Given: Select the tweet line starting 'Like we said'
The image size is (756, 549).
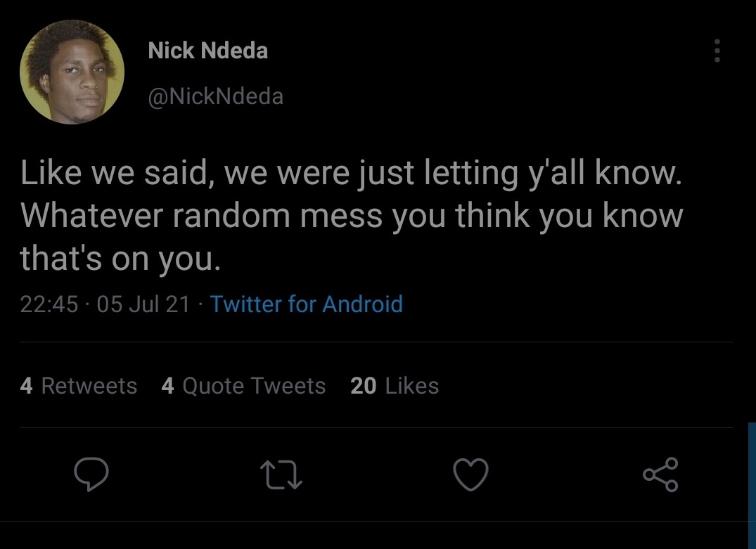Looking at the screenshot, I should 351,173.
